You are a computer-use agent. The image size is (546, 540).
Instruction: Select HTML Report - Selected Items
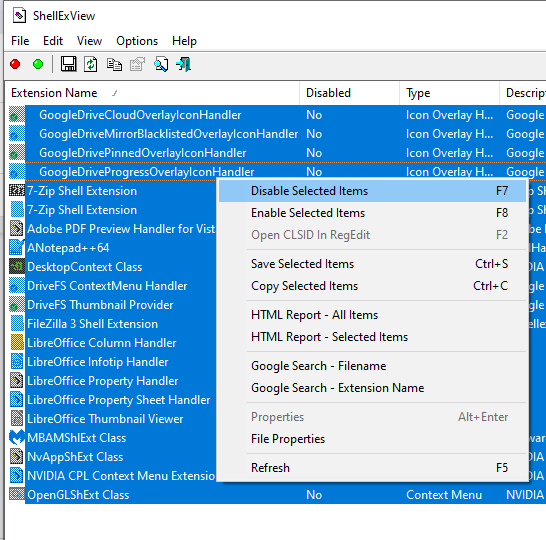[x=372, y=337]
